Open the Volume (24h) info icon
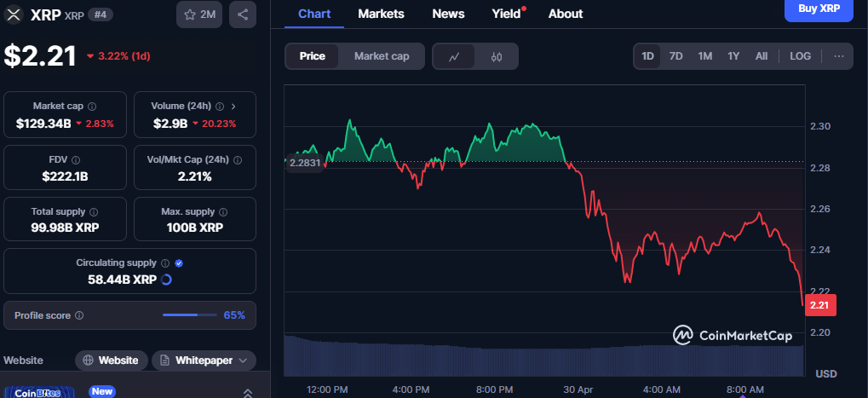Viewport: 868px width, 398px height. pos(220,106)
